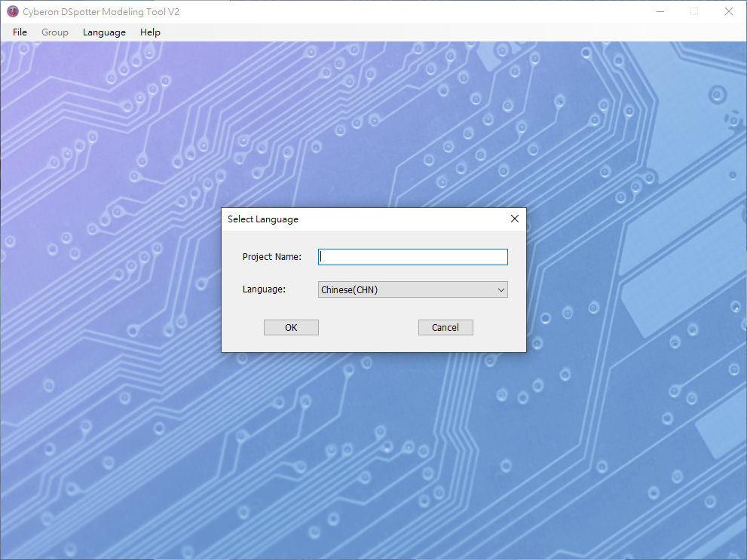Open the Language dropdown showing Chinese(CHN)
747x560 pixels.
[x=412, y=289]
